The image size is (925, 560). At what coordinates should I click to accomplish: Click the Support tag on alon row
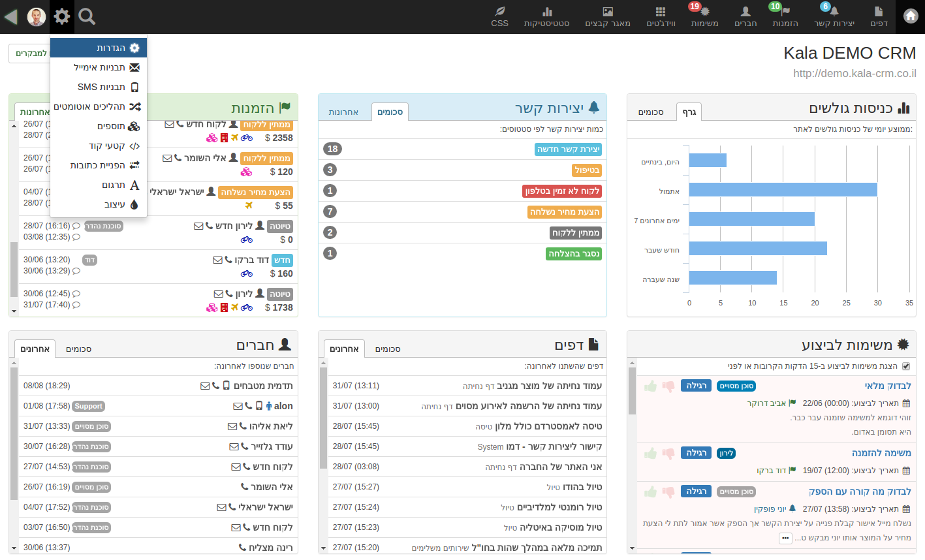[89, 406]
